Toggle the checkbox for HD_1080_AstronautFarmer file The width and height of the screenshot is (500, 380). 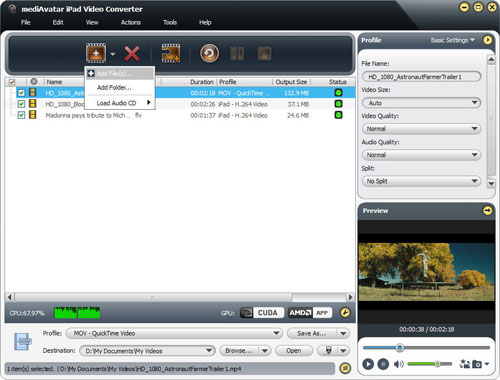coord(21,93)
